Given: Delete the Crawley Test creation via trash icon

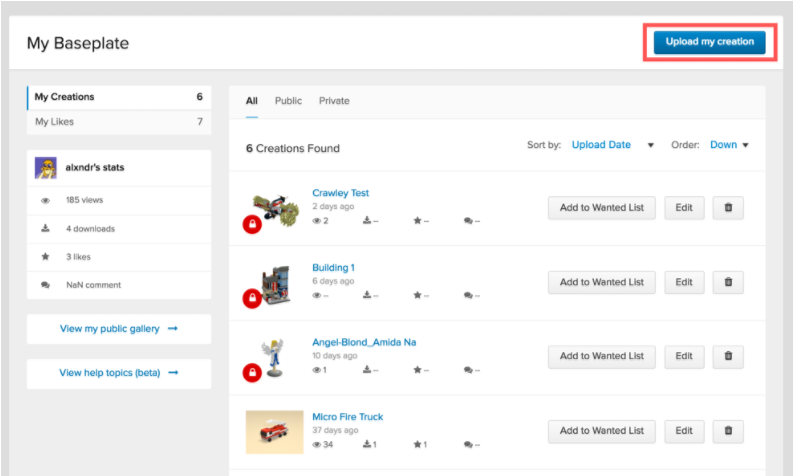Looking at the screenshot, I should click(x=728, y=207).
